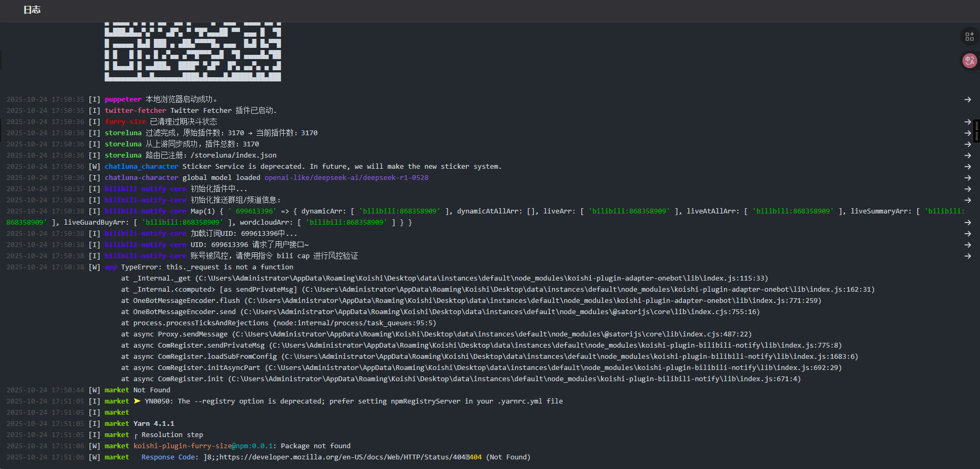Click the scrollbar thumb on right edge

coord(976,131)
